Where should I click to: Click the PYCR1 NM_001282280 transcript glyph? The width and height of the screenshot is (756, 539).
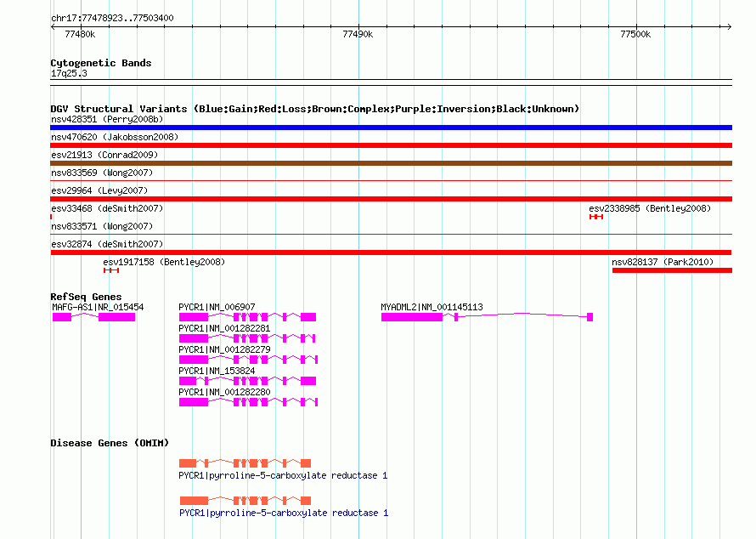(248, 402)
